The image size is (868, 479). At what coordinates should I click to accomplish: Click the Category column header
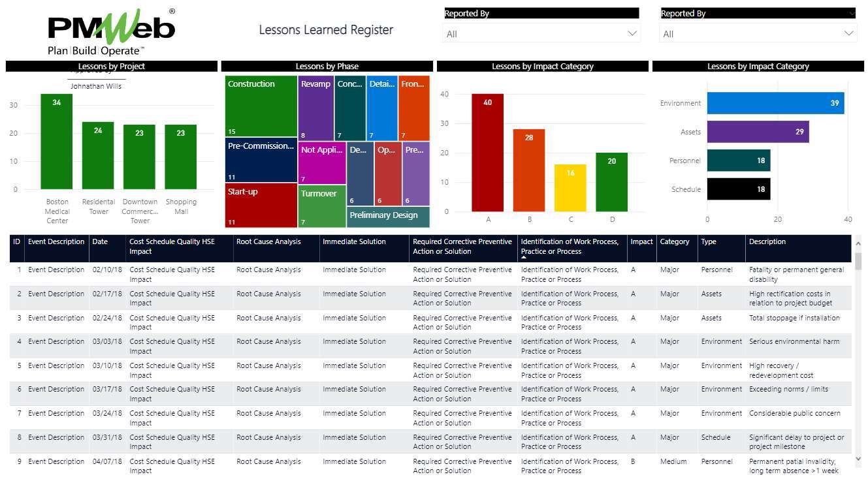point(674,242)
